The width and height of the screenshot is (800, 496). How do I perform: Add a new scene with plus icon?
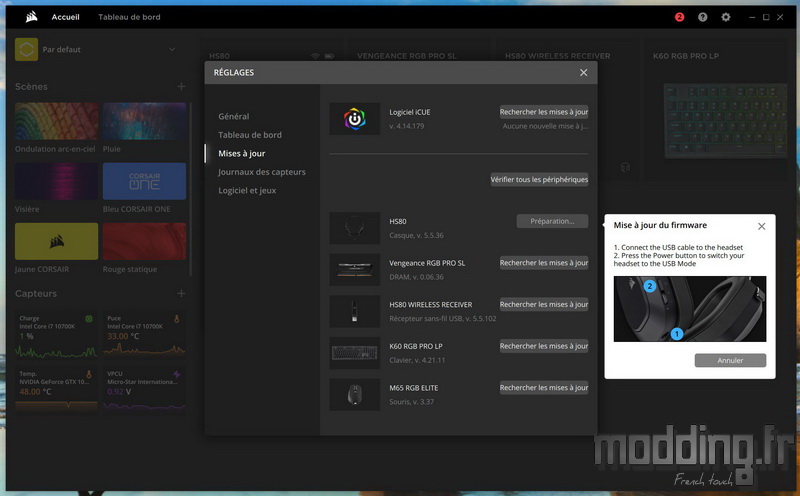coord(181,86)
